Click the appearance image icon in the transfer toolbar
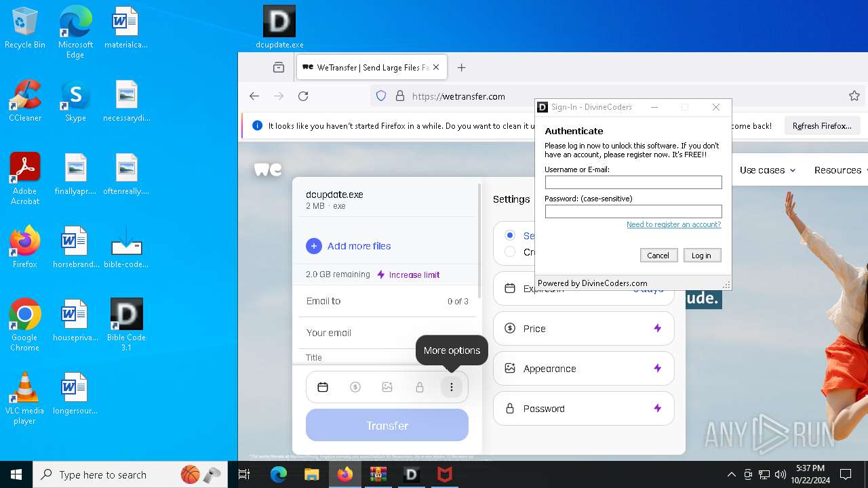 pos(387,387)
